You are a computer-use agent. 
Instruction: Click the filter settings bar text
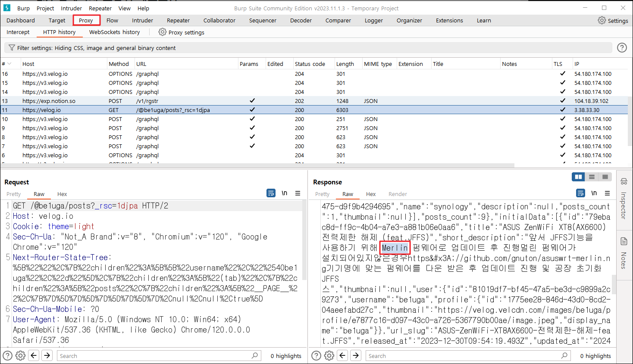pos(96,48)
